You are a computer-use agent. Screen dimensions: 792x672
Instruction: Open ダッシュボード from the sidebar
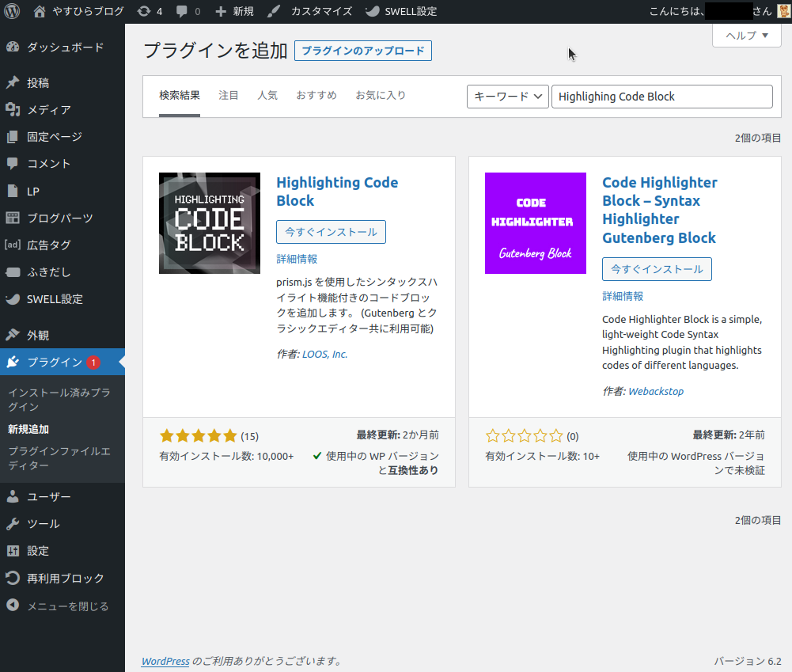65,47
